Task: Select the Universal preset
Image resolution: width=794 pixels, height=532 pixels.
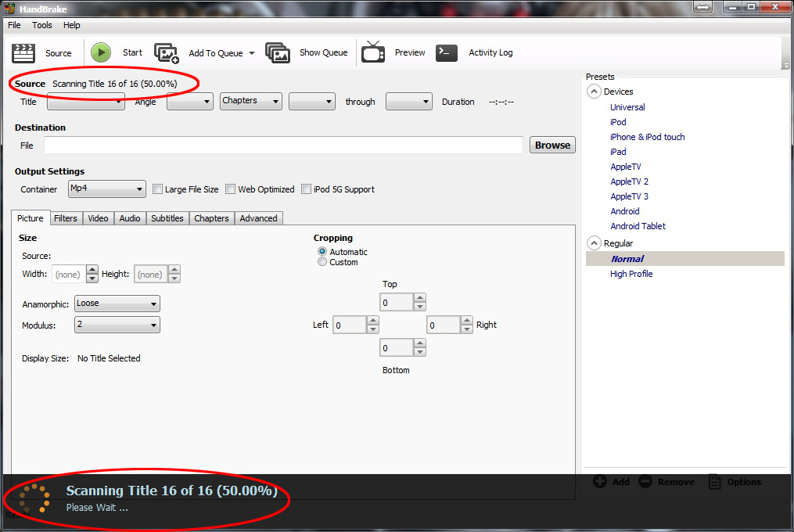Action: coord(627,107)
